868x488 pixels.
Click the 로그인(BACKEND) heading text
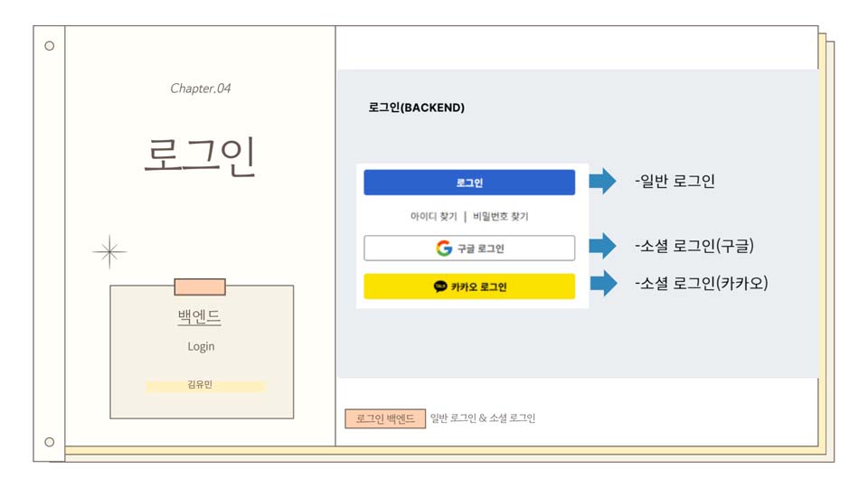click(416, 108)
